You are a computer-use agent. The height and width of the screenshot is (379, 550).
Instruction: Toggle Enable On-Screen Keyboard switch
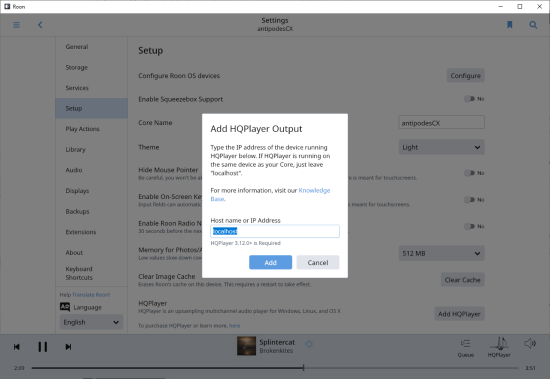click(469, 200)
